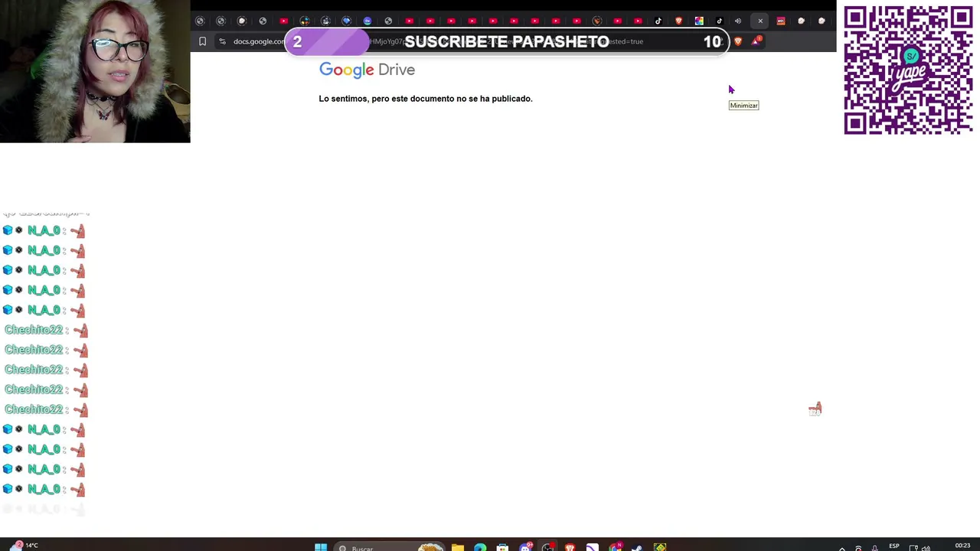This screenshot has height=551, width=980.
Task: Open the tab with colorful square favicon
Action: [x=699, y=21]
